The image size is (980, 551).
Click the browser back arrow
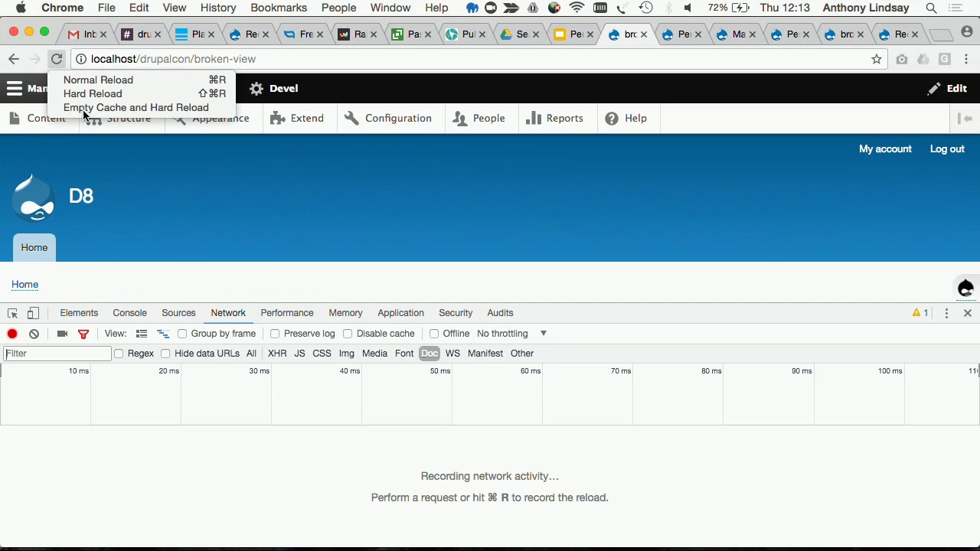tap(13, 59)
